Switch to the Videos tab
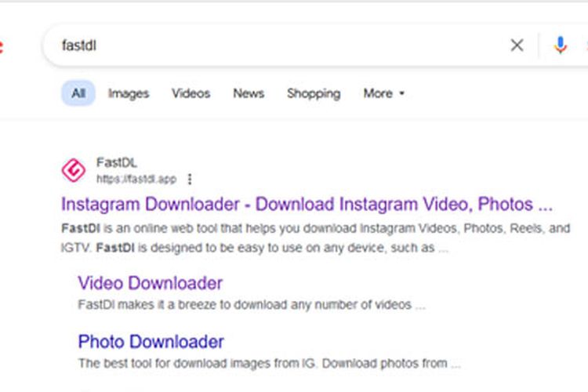 point(191,93)
